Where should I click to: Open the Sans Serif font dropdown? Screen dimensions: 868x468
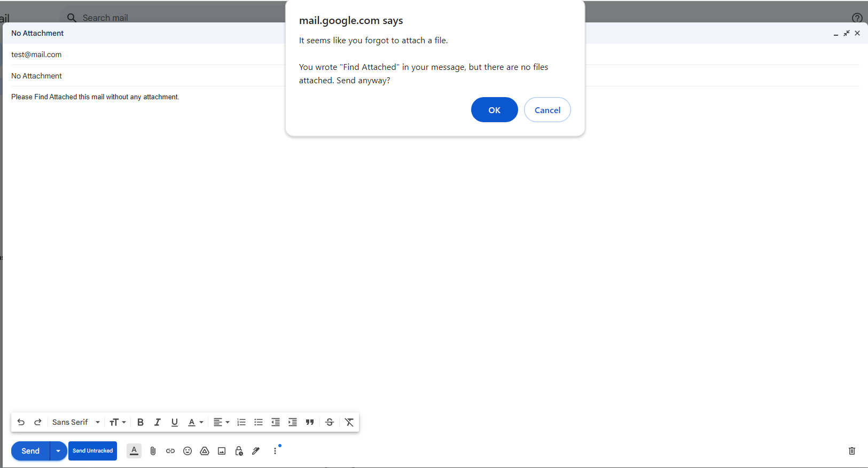(x=76, y=422)
